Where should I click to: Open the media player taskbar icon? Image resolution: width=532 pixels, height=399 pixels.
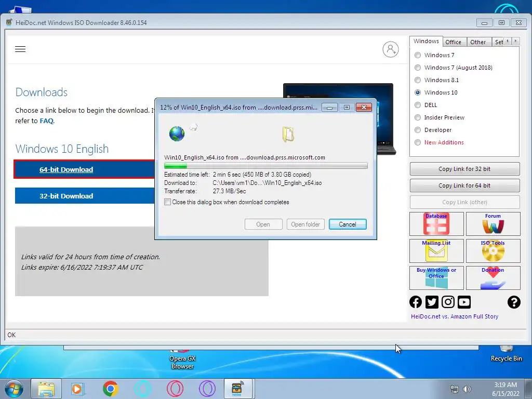78,389
